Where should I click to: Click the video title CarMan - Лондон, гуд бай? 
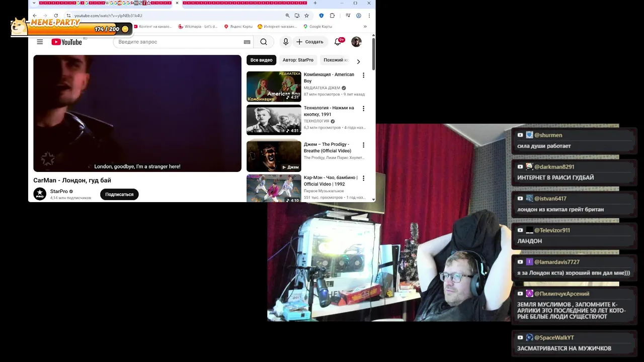tap(72, 180)
